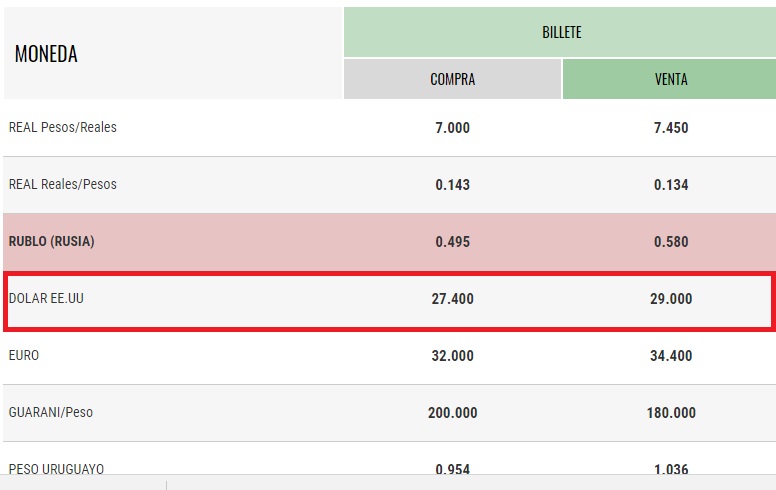The width and height of the screenshot is (776, 490).
Task: Click the MONEDA column header
Action: point(46,54)
